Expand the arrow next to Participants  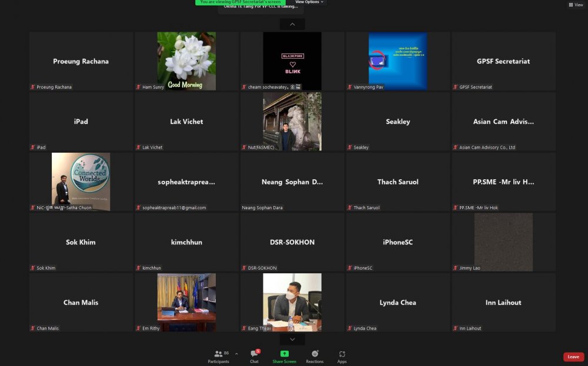point(236,354)
